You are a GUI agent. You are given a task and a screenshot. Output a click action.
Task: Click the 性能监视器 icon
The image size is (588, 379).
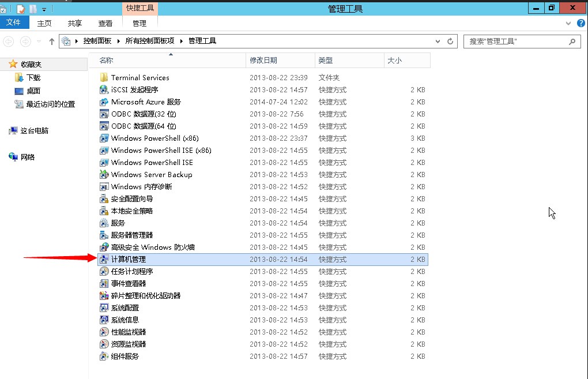104,332
